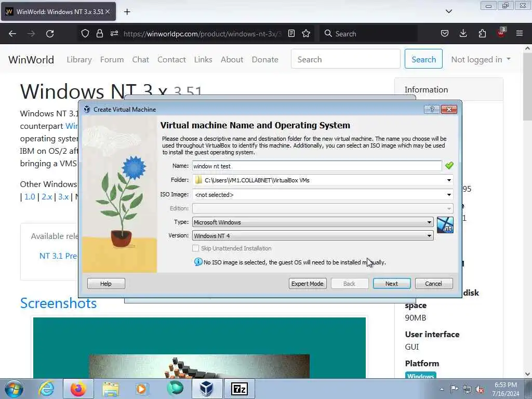Click into the VM Name field

click(317, 166)
